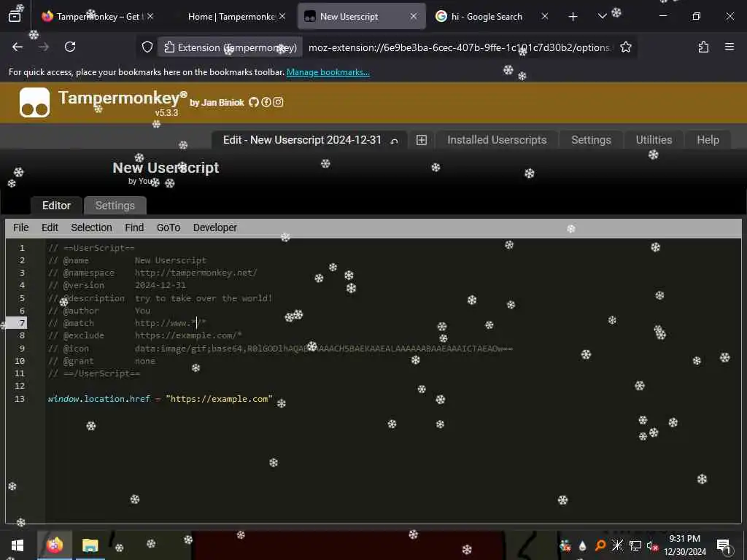Open the Developer menu
Viewport: 747px width, 560px height.
215,227
